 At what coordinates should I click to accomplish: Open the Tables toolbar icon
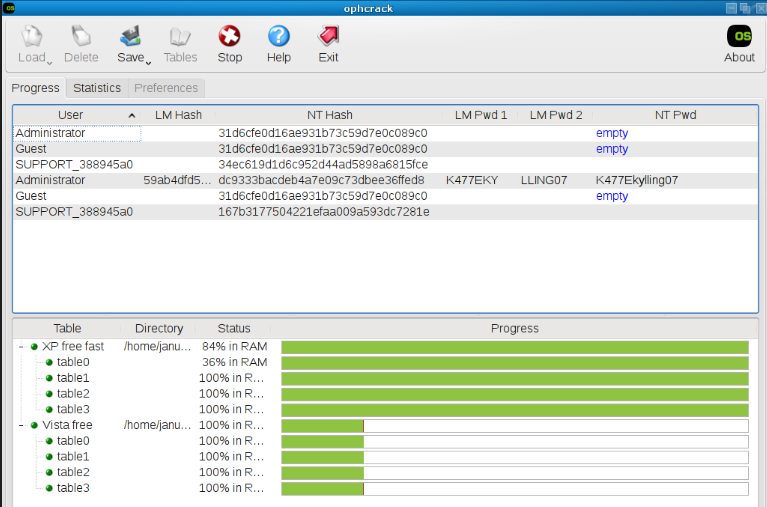coord(180,37)
